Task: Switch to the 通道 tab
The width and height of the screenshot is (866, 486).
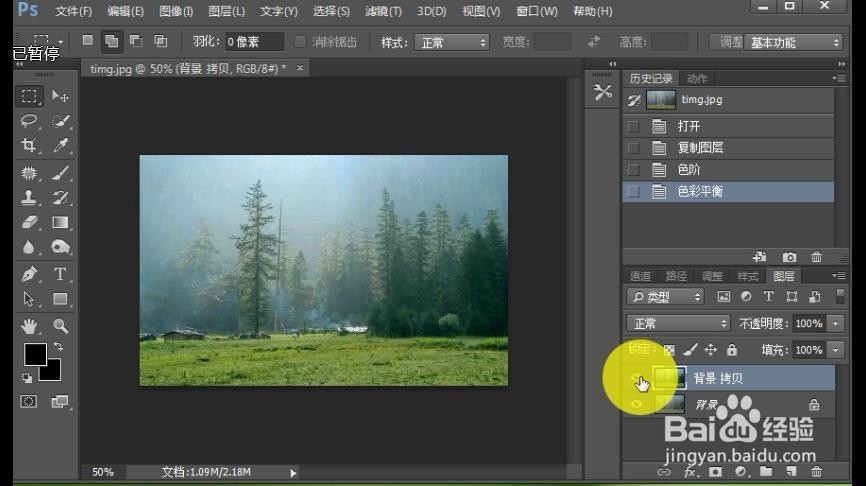Action: [x=641, y=276]
